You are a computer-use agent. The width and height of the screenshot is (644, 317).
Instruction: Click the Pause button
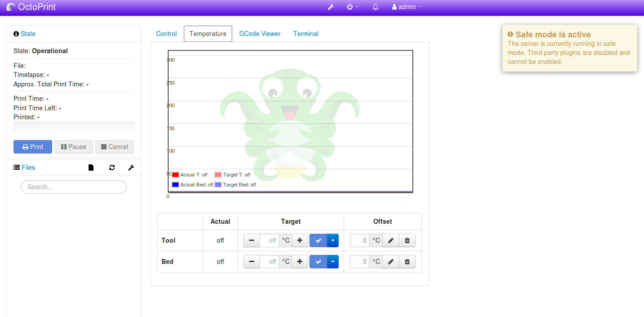click(74, 147)
